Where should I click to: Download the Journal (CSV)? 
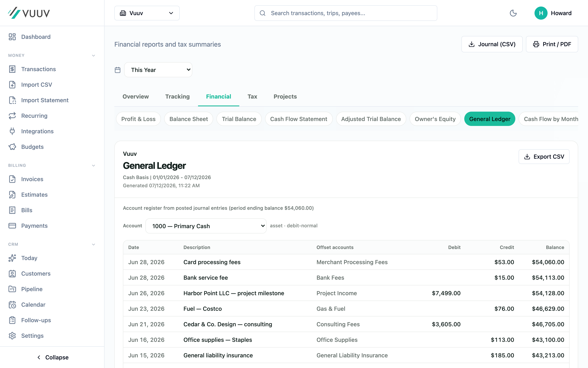point(492,44)
